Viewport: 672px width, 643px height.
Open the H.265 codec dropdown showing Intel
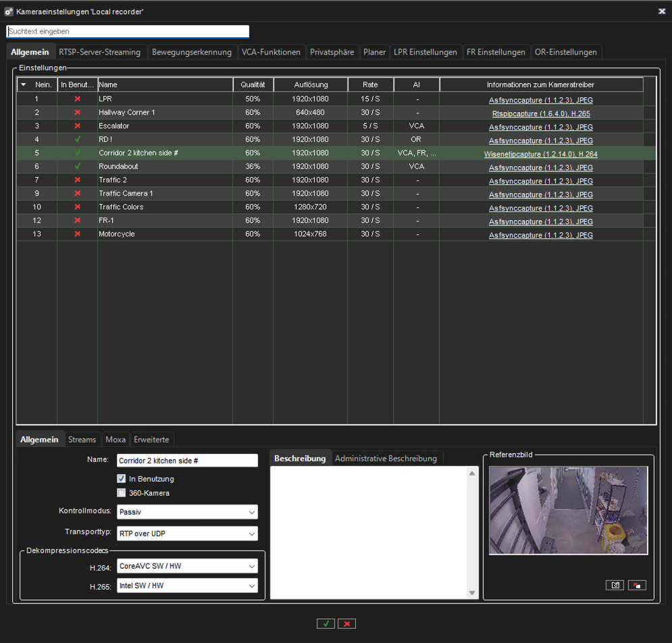coord(187,586)
